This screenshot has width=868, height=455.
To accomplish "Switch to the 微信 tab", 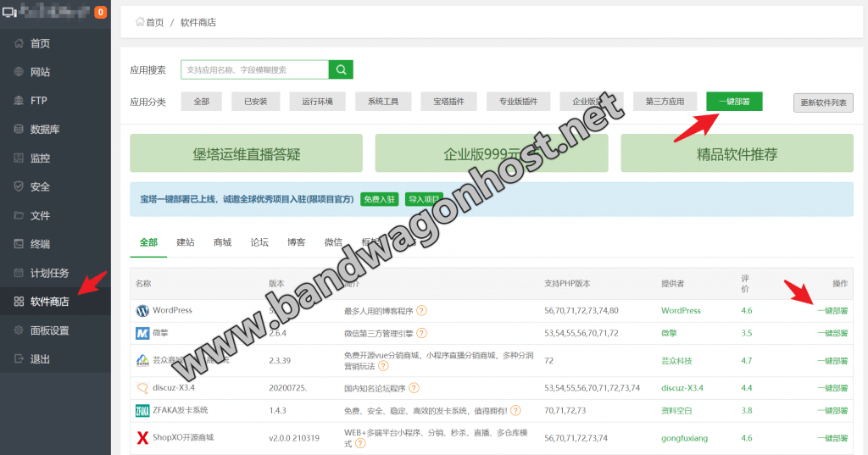I will tap(333, 242).
